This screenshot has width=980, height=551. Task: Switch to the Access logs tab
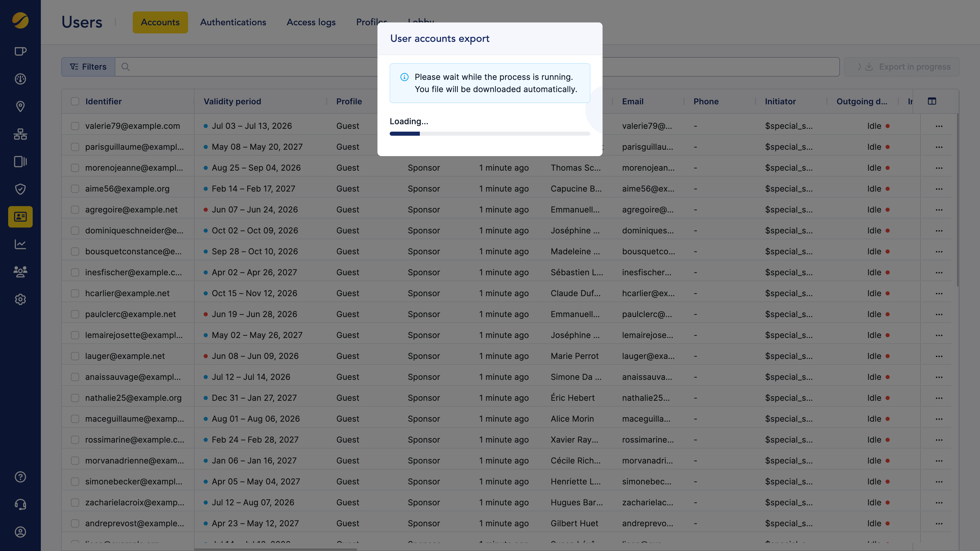click(311, 22)
